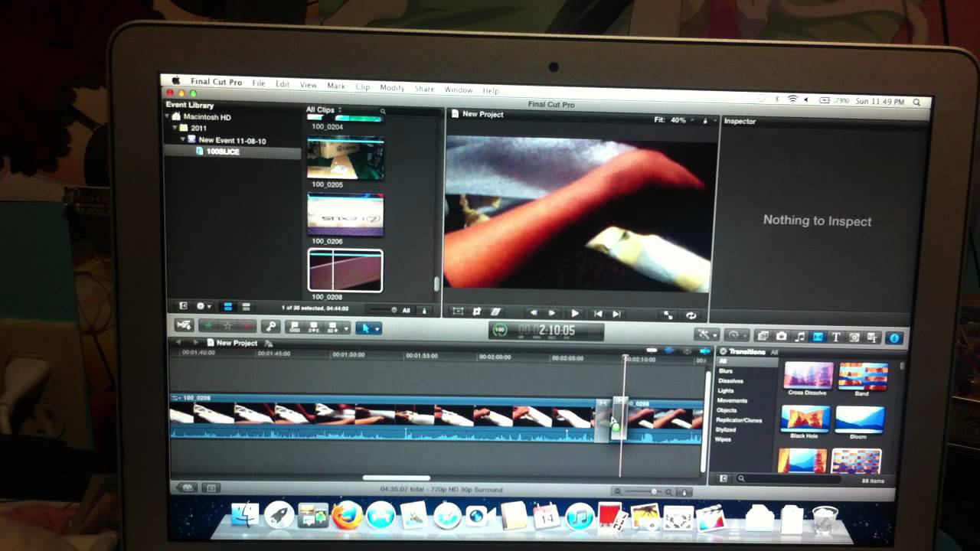Play the project in the viewer
Viewport: 980px width, 551px height.
574,313
